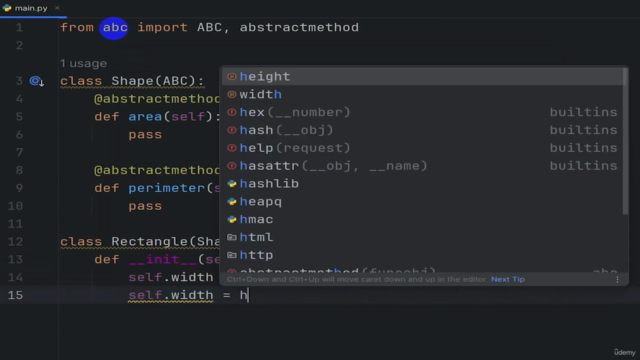
Task: Choose the width completion suggestion
Action: click(x=422, y=94)
